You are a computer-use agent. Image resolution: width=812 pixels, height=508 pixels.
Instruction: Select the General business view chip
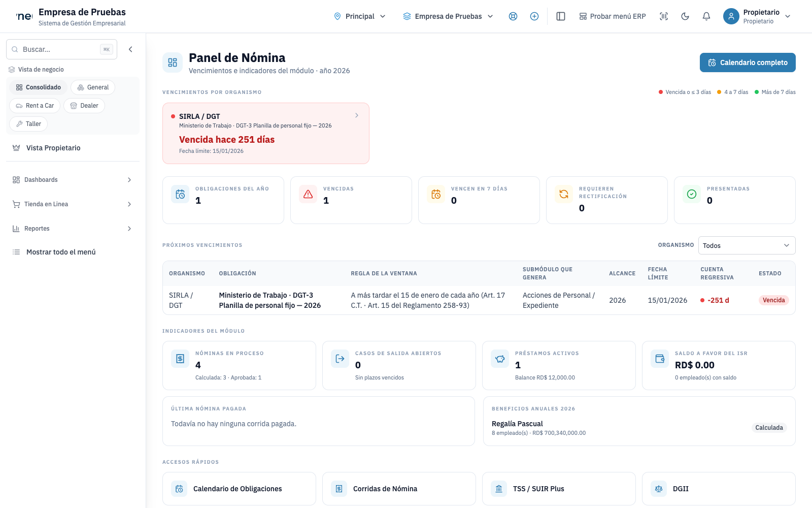click(93, 87)
